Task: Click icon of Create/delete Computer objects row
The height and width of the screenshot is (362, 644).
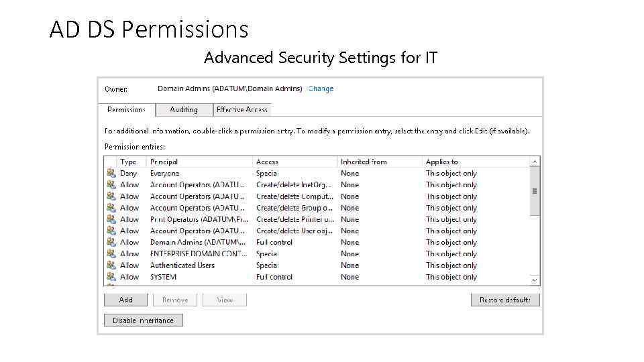Action: [111, 196]
